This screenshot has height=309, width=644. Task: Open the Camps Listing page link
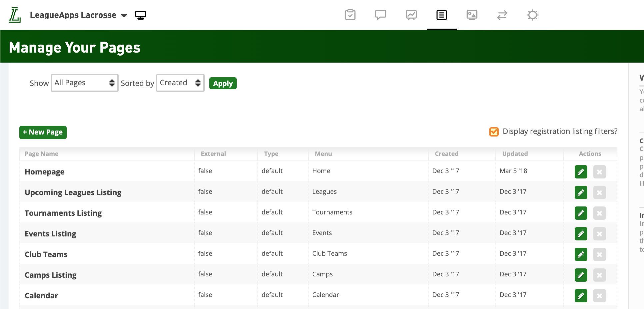51,275
